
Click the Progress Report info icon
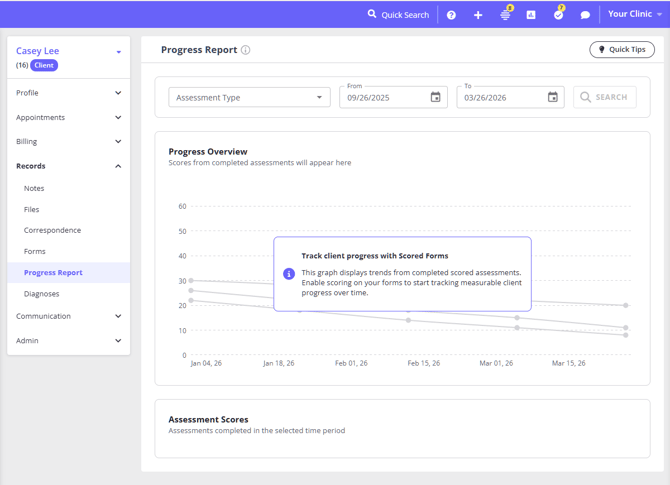[x=246, y=50]
